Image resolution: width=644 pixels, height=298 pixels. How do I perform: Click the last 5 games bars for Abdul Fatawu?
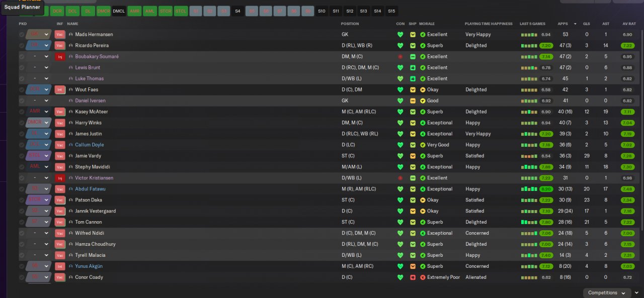click(529, 189)
